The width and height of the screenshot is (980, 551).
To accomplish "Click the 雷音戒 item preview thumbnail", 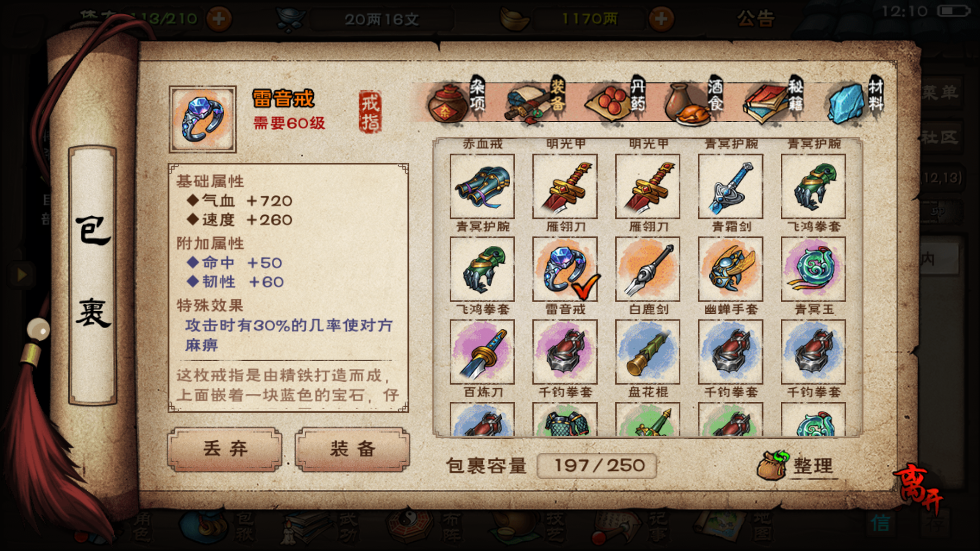I will coord(203,119).
